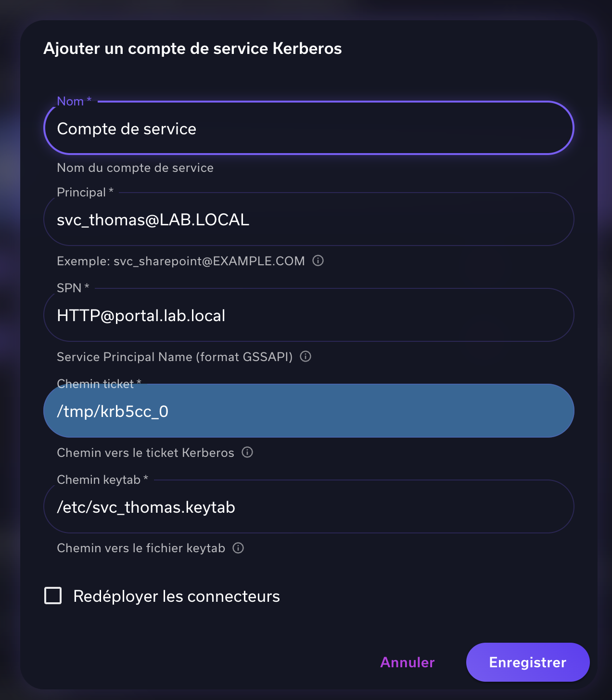
Task: Focus the Chemin keytab field with /etc/svc_thomas.keytab
Action: (x=308, y=507)
